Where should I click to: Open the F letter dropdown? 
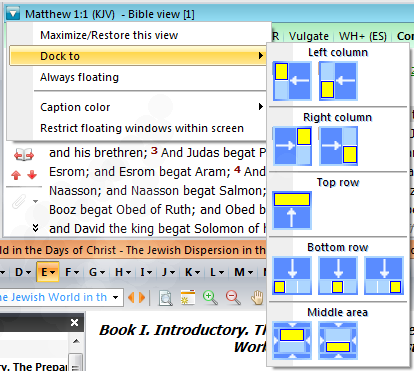72,272
